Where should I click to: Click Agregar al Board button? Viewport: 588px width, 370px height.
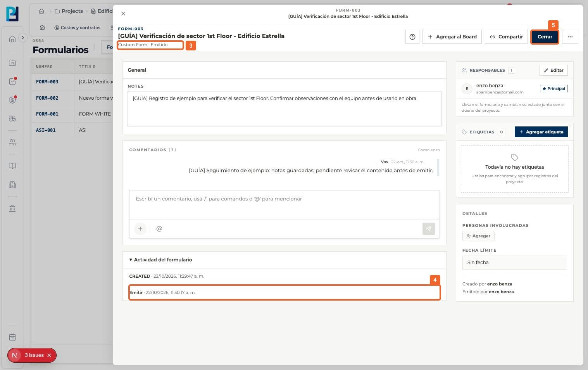(x=452, y=37)
